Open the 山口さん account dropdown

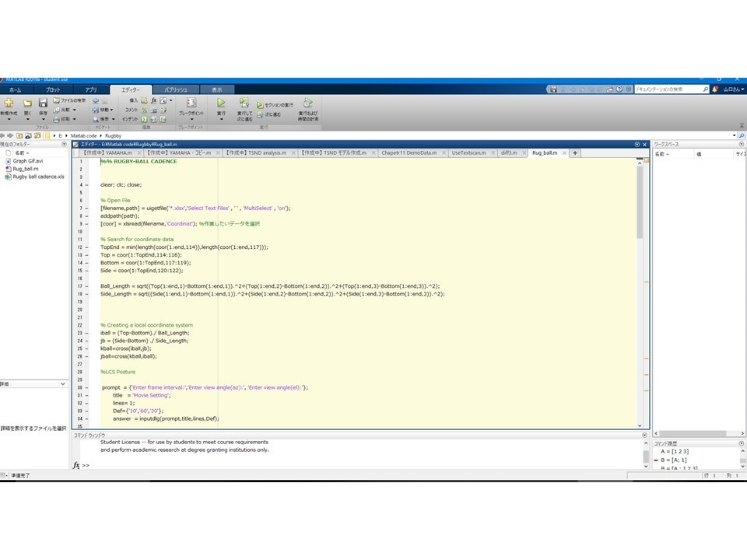pos(734,89)
